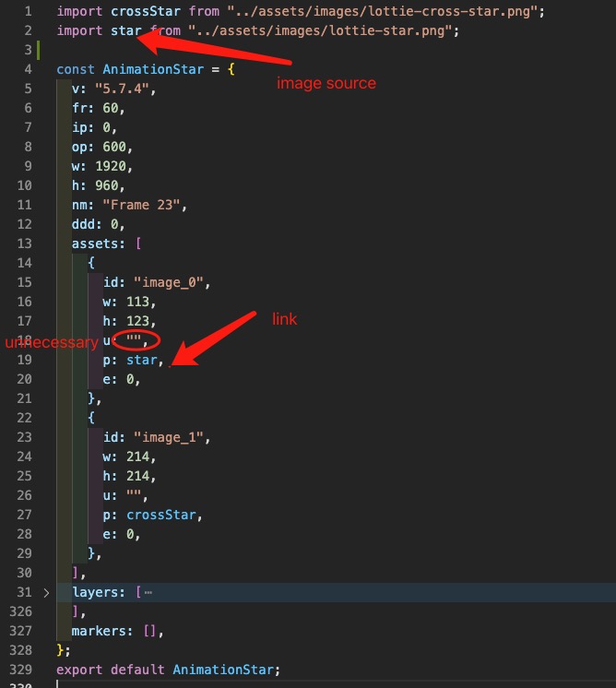Click the lottie-cross-star.png import path string
The width and height of the screenshot is (616, 688).
coord(383,11)
